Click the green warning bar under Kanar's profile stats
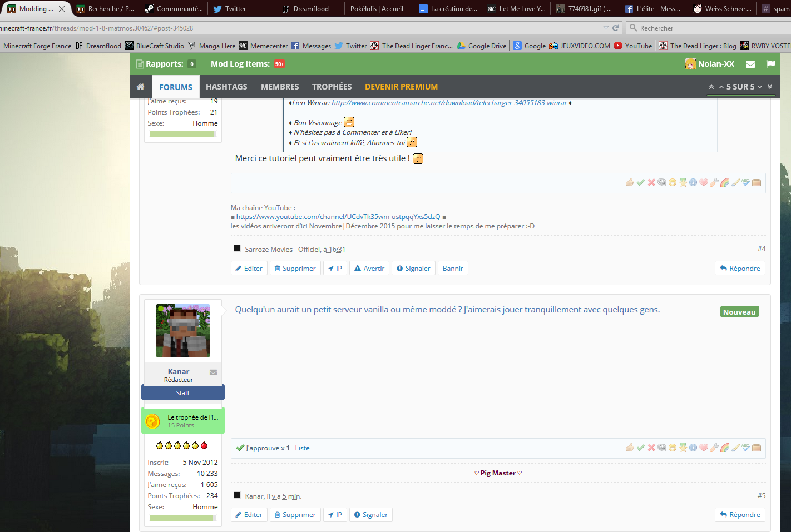Image resolution: width=791 pixels, height=532 pixels. click(x=182, y=518)
